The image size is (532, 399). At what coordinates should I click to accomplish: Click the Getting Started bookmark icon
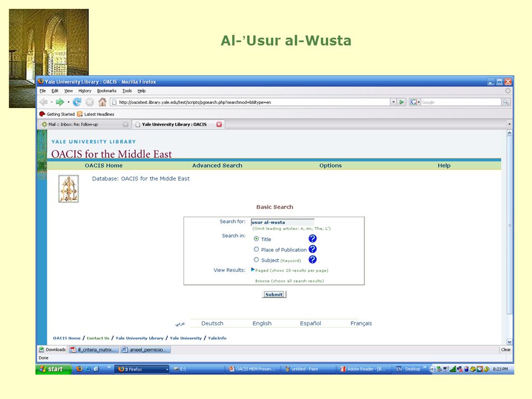(x=42, y=114)
